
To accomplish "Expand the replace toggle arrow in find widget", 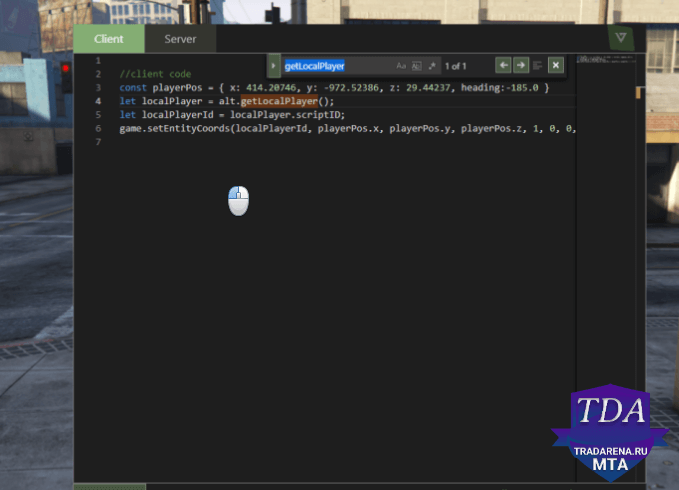I will pos(273,66).
